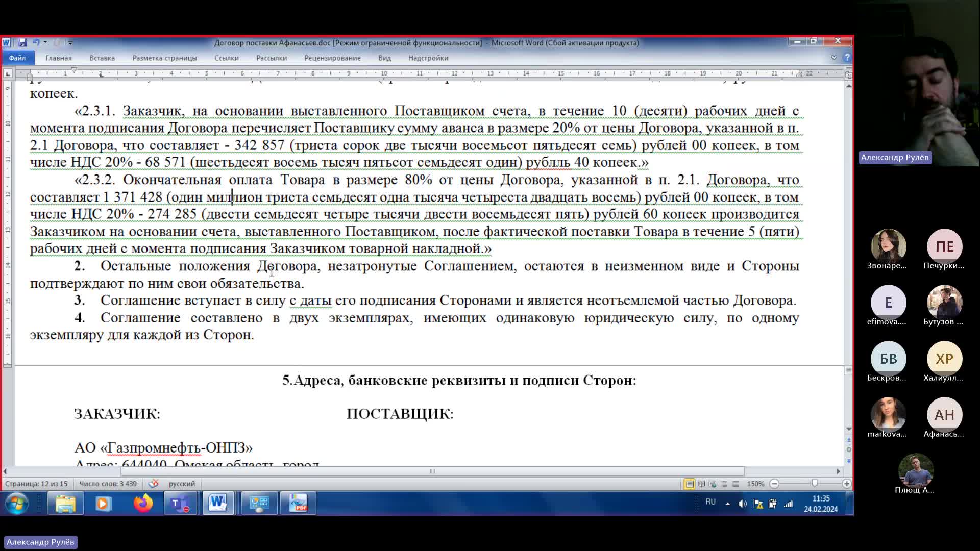This screenshot has height=551, width=980.
Task: Open the Надстройки ribbon tab
Action: coord(428,58)
